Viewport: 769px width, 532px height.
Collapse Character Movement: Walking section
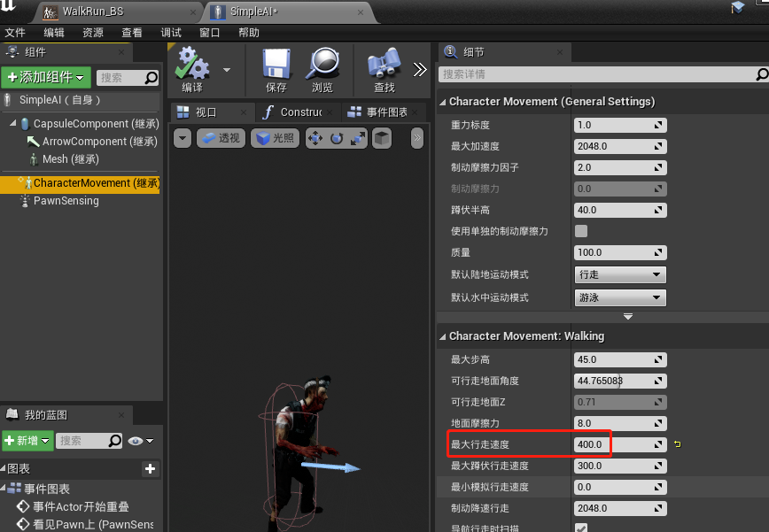(443, 336)
